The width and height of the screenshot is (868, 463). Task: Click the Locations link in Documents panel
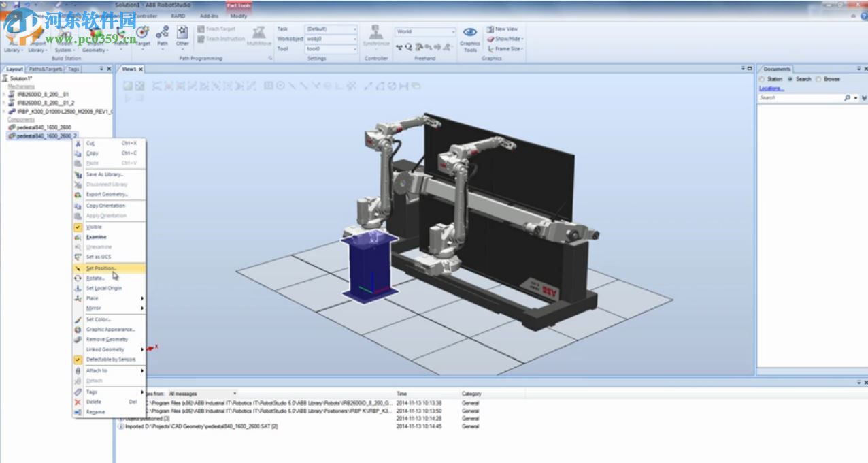click(771, 88)
